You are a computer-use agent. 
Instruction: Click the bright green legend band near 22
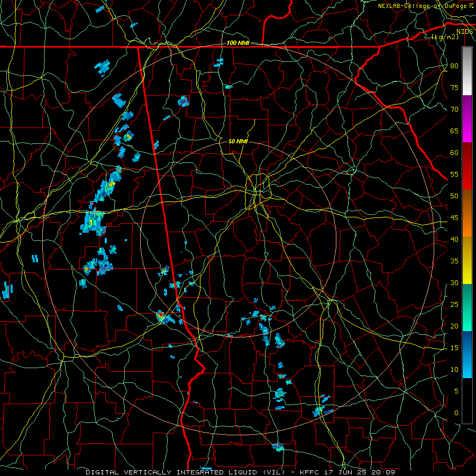point(467,321)
